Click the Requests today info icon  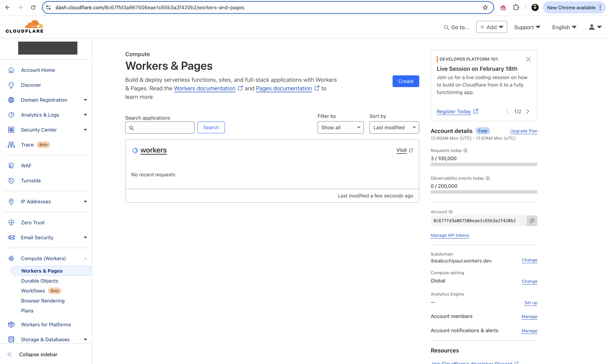[465, 151]
